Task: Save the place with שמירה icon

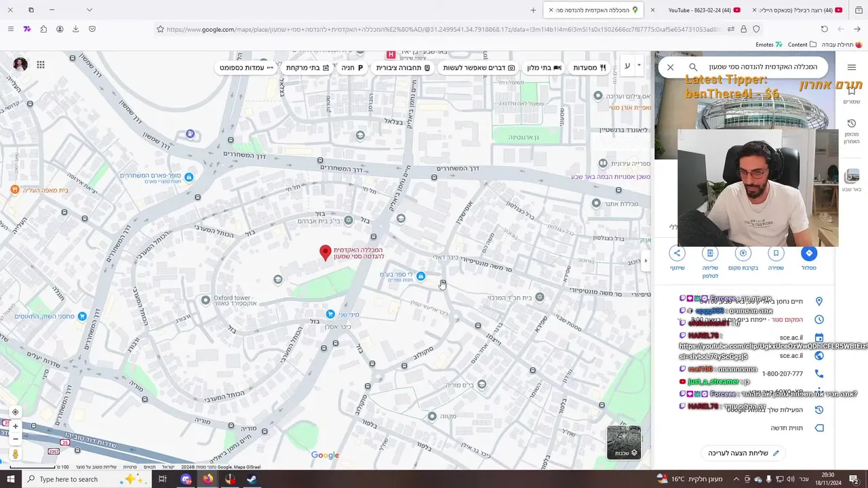Action: [x=776, y=253]
